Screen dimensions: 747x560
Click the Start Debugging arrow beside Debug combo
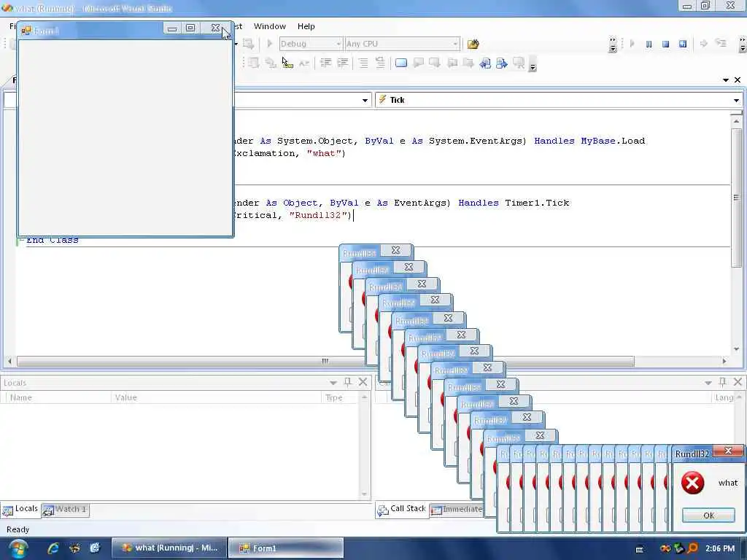(x=269, y=44)
